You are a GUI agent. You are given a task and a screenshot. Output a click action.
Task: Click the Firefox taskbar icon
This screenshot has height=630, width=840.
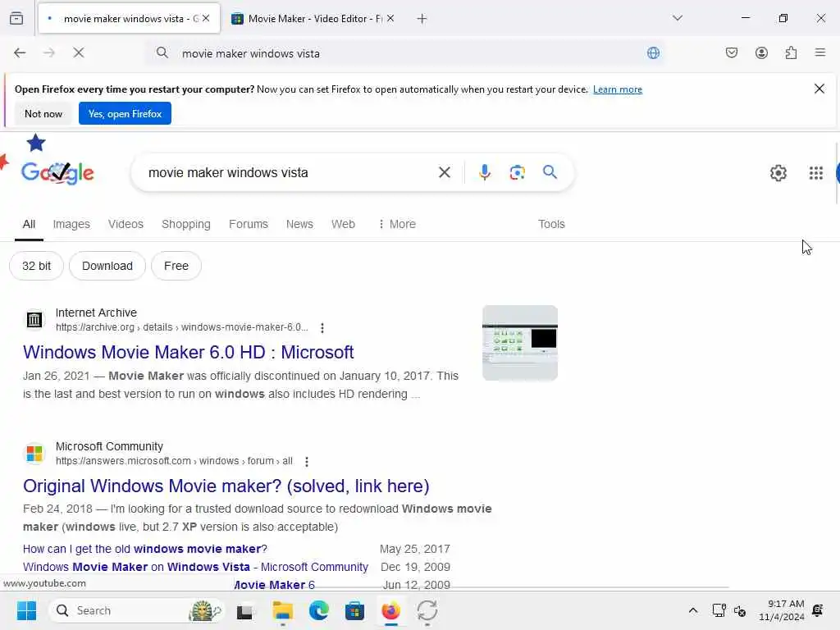(x=391, y=610)
